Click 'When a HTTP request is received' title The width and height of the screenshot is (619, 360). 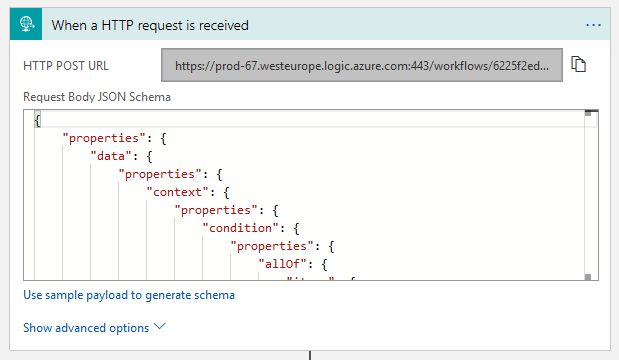pos(150,25)
